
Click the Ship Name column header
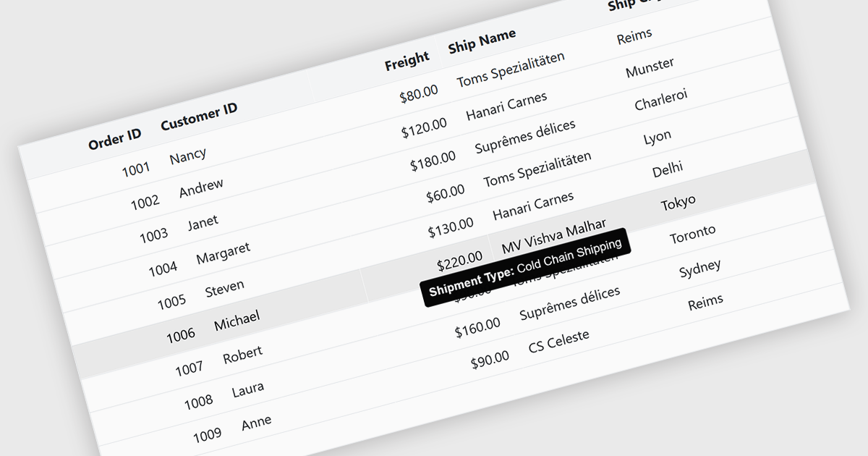(x=482, y=41)
